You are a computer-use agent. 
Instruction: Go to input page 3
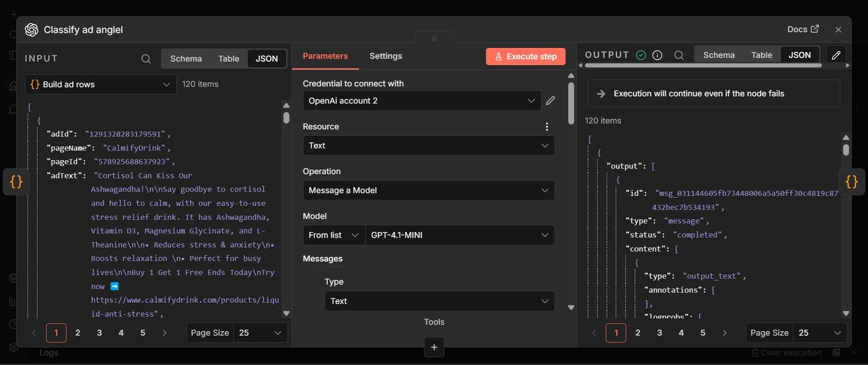(99, 333)
